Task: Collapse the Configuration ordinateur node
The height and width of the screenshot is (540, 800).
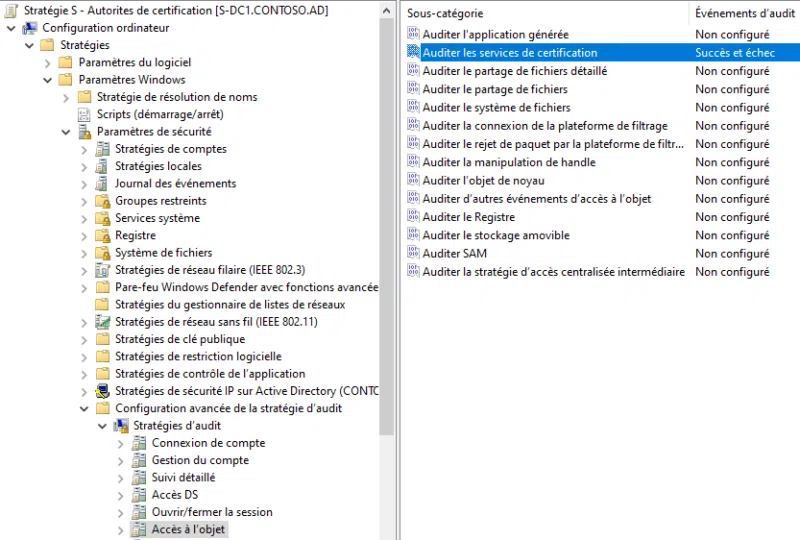Action: (11, 29)
